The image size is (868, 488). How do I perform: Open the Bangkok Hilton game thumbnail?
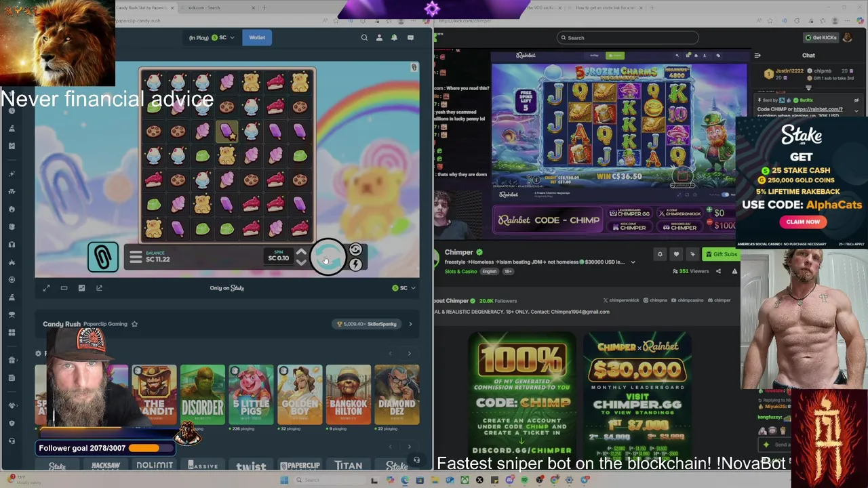pyautogui.click(x=349, y=394)
